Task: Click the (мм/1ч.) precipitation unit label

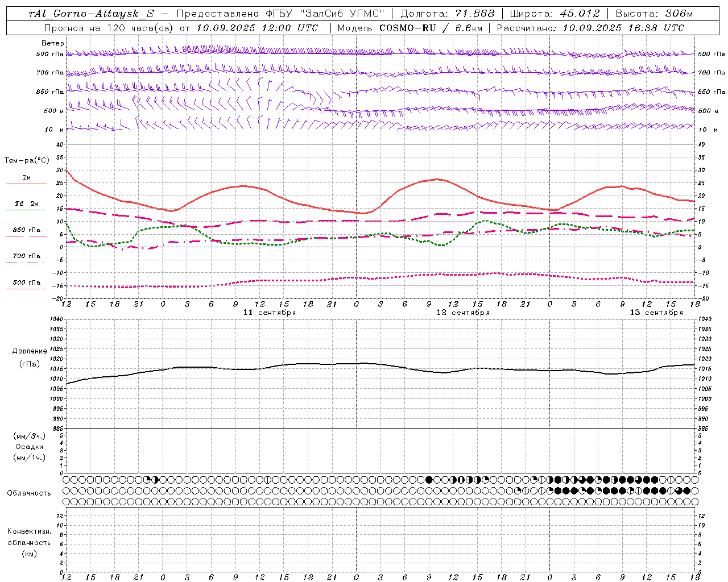Action: (x=30, y=458)
